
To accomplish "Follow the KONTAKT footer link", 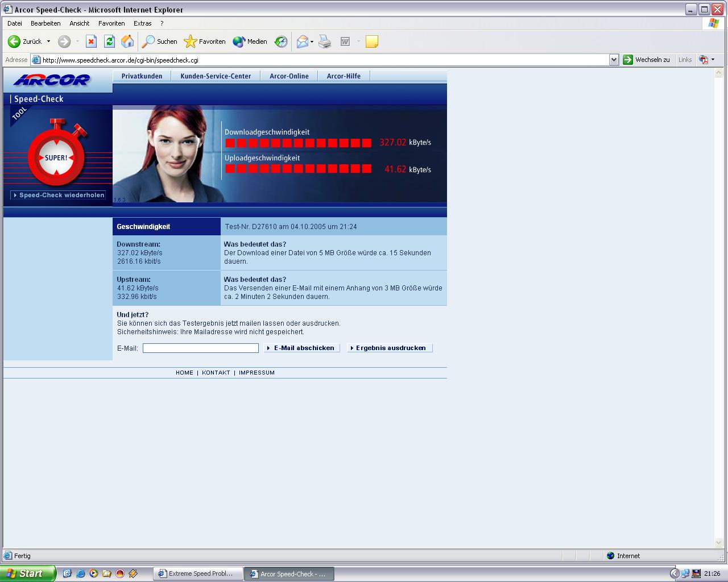I will (x=216, y=373).
